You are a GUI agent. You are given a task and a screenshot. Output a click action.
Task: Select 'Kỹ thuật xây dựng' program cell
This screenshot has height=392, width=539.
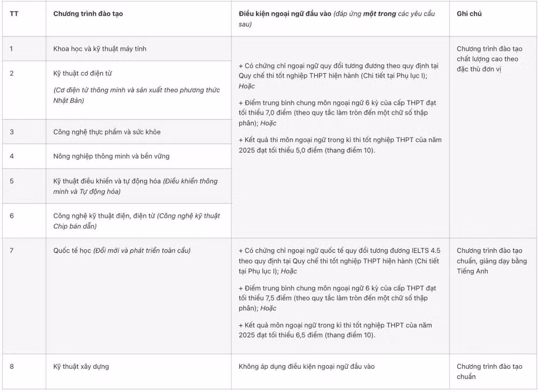pyautogui.click(x=81, y=366)
